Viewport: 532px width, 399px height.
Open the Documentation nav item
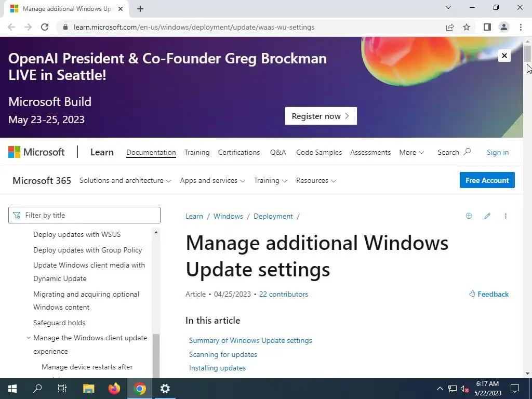[151, 152]
